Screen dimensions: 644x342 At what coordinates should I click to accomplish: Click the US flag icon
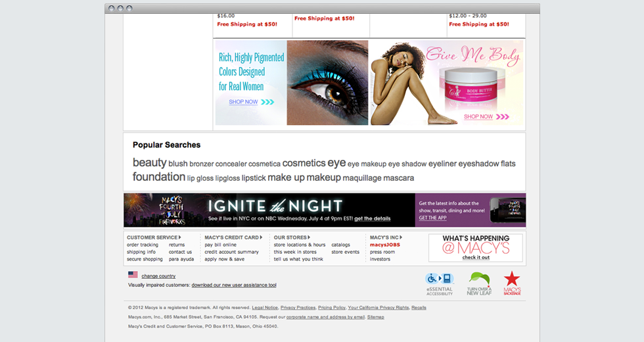pyautogui.click(x=133, y=275)
